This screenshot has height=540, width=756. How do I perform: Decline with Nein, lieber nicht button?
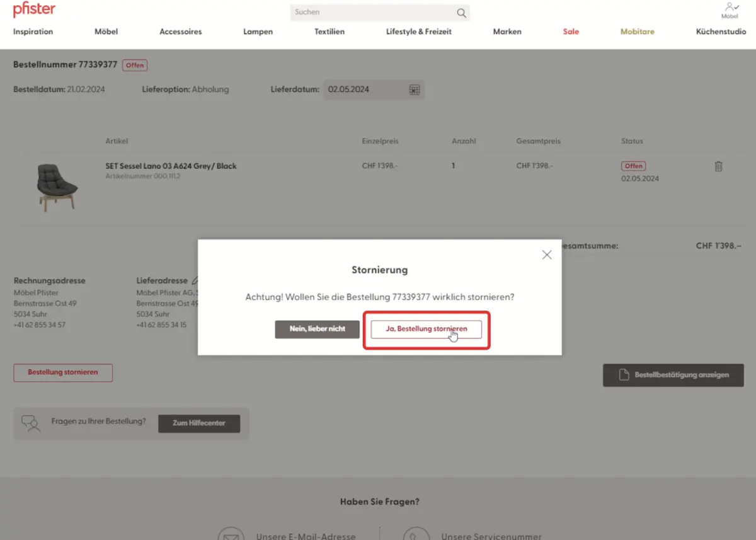coord(317,329)
